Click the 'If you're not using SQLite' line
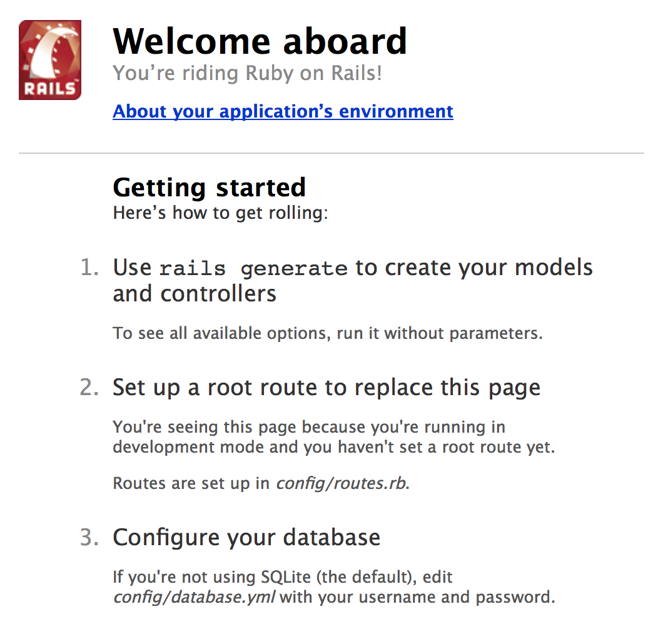 (283, 577)
